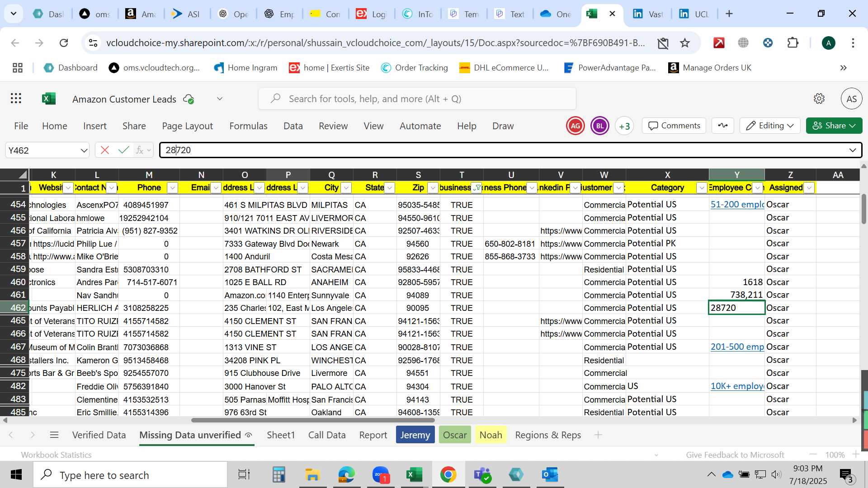The width and height of the screenshot is (868, 488).
Task: Click in the Search for tools box
Action: (x=417, y=99)
